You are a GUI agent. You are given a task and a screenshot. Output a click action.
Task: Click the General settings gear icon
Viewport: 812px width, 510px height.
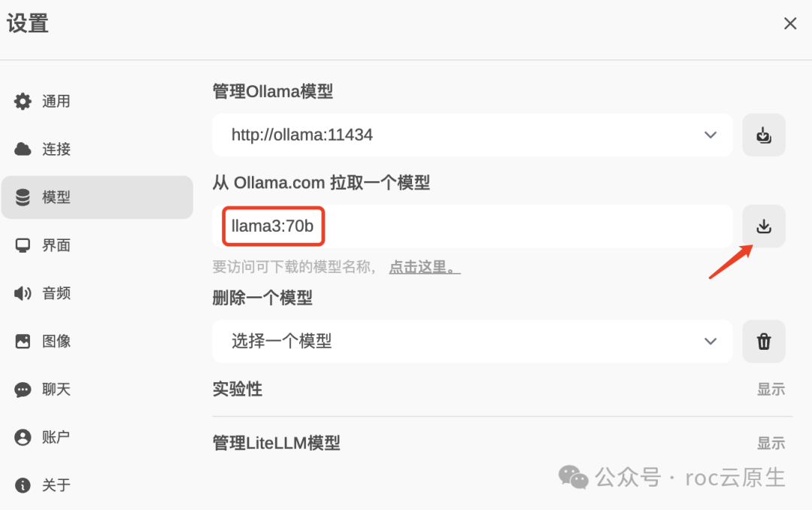23,101
